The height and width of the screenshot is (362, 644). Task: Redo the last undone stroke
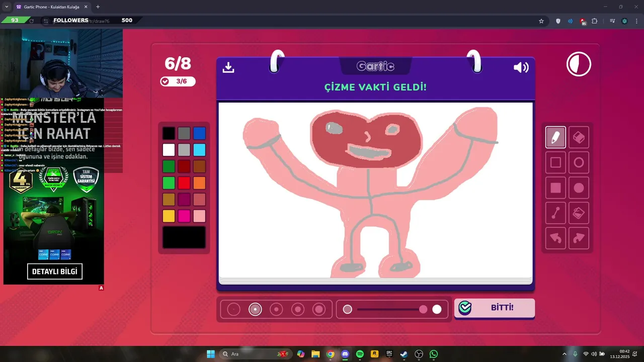point(579,238)
